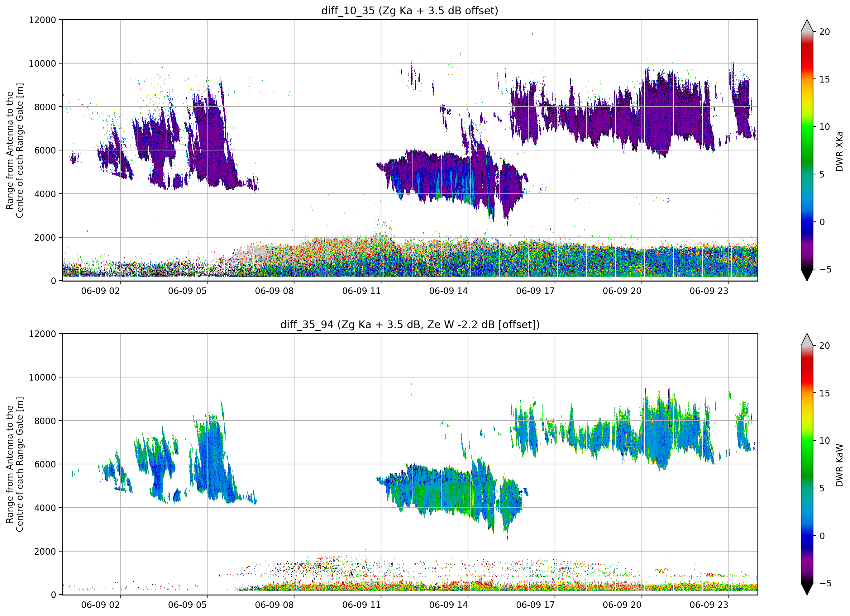Click the 15 tick on the DWR-XKa colorbar

tap(824, 79)
